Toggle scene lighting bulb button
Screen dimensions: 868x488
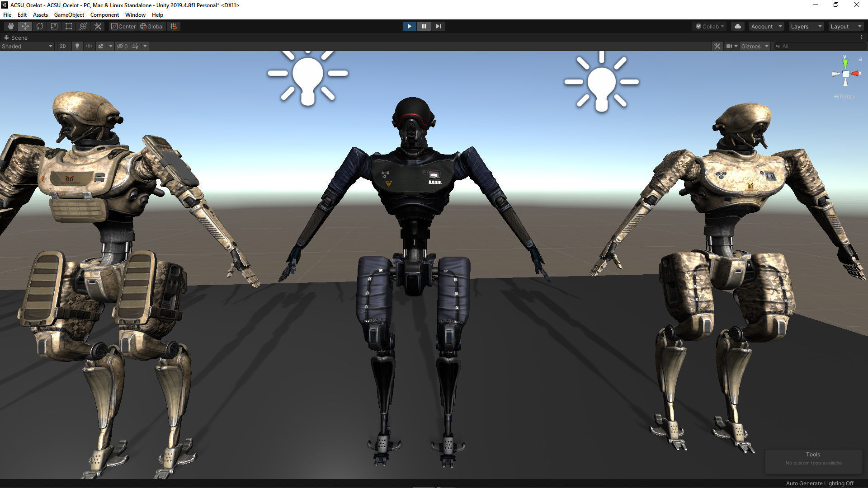(77, 46)
